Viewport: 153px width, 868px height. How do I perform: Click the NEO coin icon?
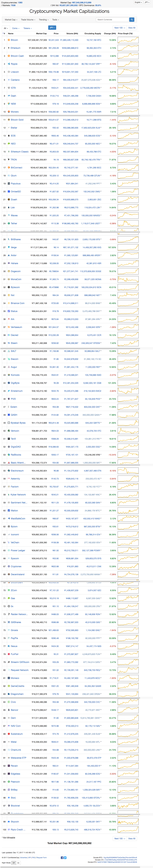(9, 144)
